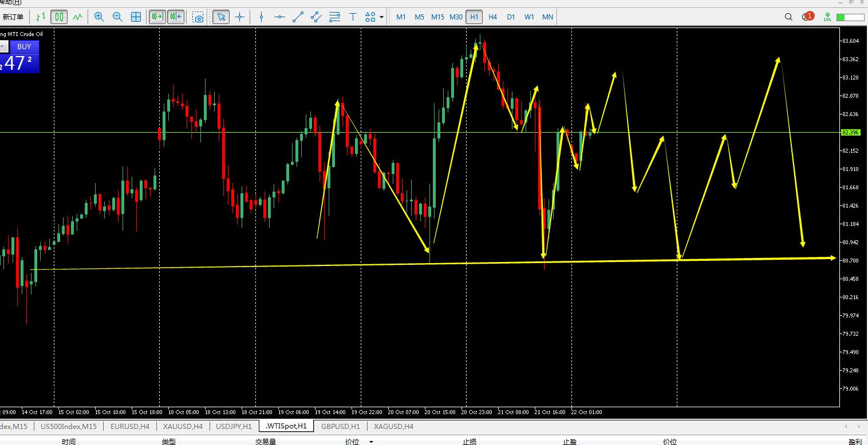
Task: Open the XAUUSD,H4 chart tab
Action: click(x=183, y=426)
